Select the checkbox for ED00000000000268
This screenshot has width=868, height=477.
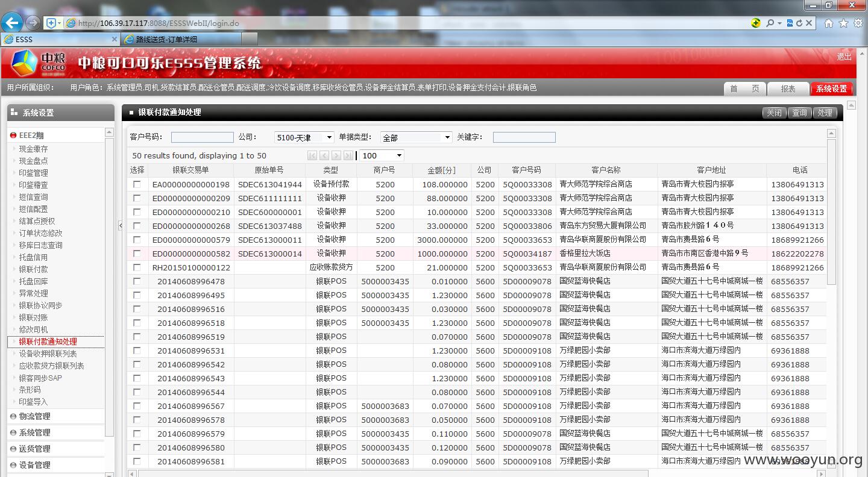tap(137, 226)
